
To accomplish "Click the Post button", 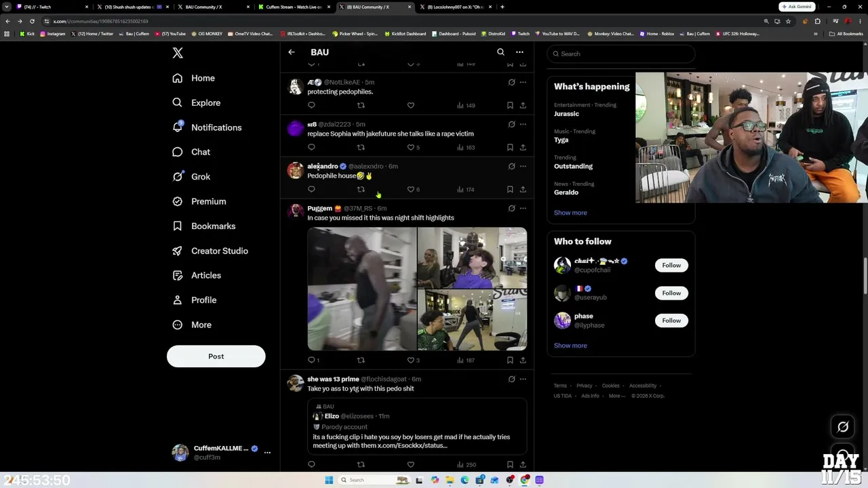I will [216, 357].
